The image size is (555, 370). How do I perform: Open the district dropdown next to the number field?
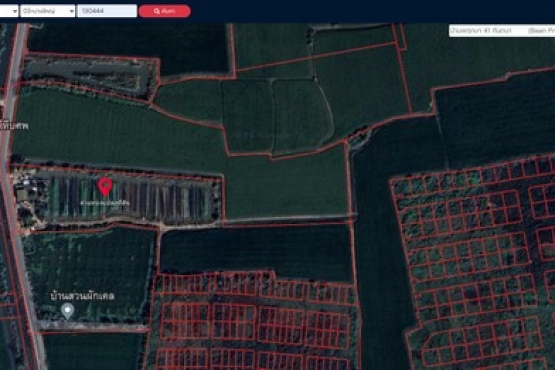pyautogui.click(x=47, y=11)
